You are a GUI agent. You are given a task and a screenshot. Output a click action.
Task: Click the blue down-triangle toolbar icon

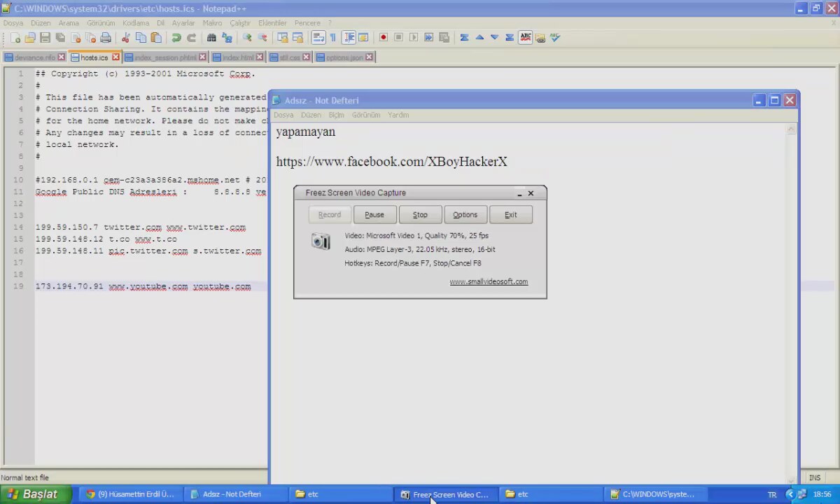point(495,38)
